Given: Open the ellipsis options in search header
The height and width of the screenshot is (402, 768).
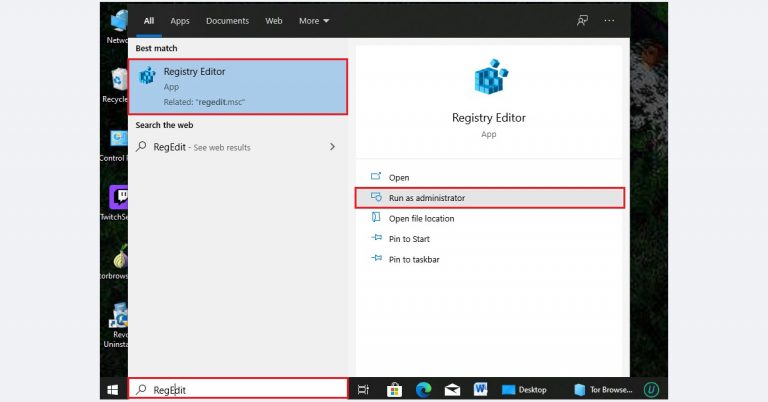Looking at the screenshot, I should (x=610, y=20).
